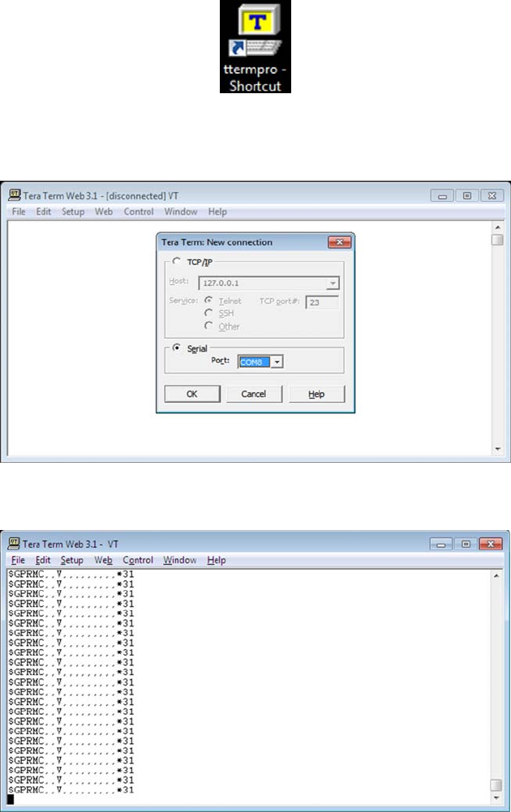Open Setup menu in the GPRMC output window
The image size is (511, 812).
pyautogui.click(x=72, y=560)
